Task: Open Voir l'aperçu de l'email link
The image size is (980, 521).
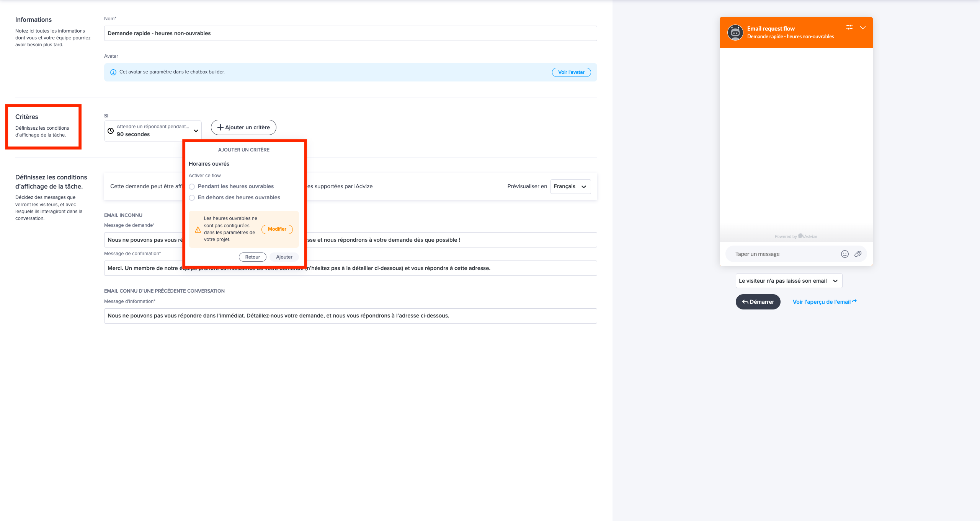Action: (825, 302)
